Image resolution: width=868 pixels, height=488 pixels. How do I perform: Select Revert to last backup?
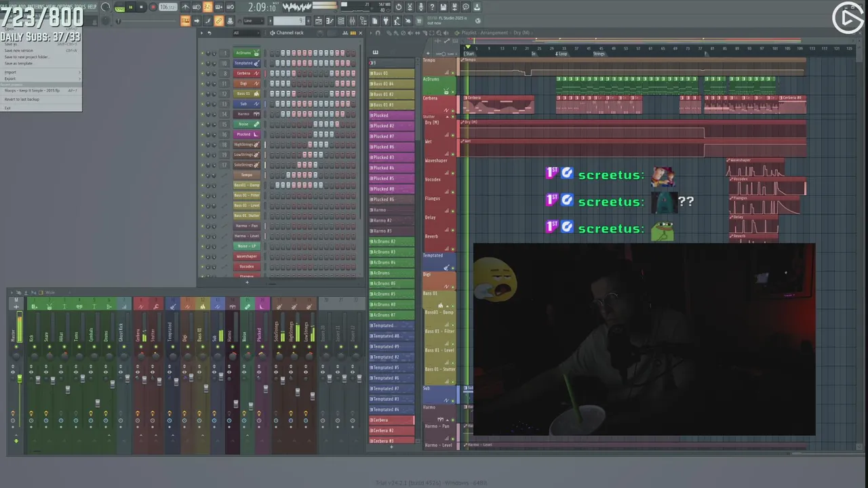[x=41, y=99]
